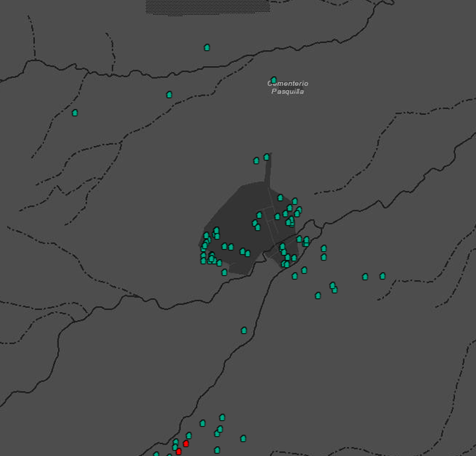Viewport: 476px width, 456px height.
Task: Select house marker left of the northern strip
Action: [x=257, y=161]
